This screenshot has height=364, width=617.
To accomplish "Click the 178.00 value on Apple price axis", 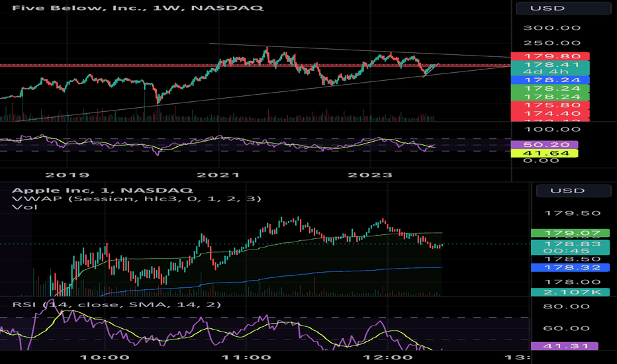I will (572, 282).
